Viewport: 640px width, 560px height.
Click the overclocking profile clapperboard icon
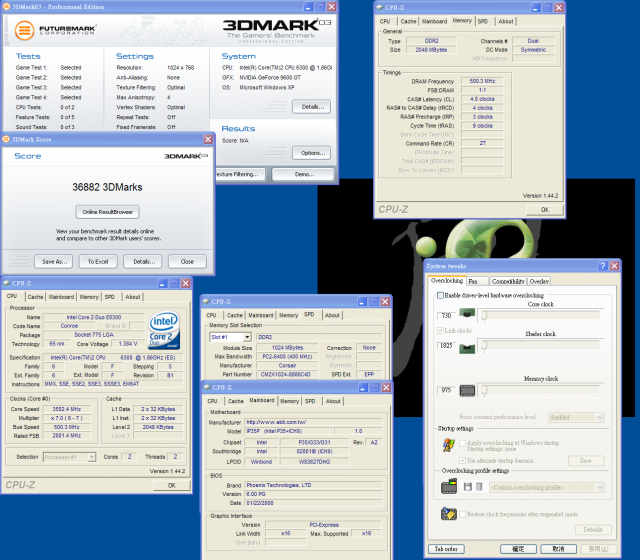449,487
